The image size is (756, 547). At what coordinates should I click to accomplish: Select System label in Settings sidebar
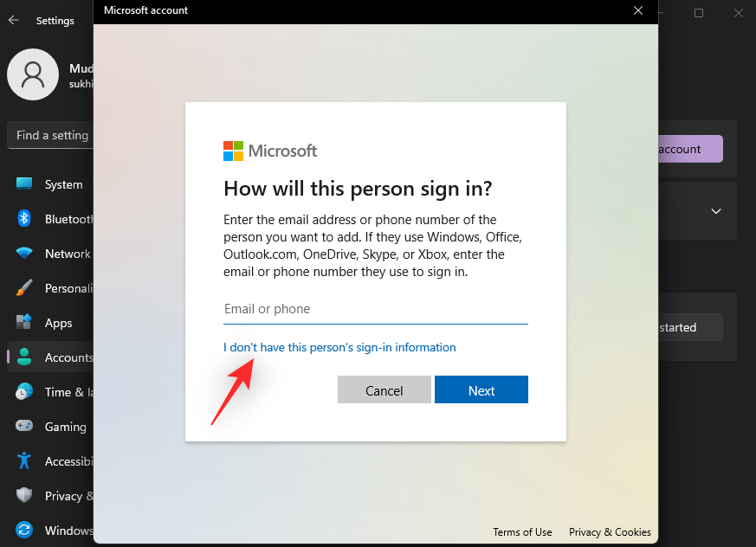click(x=63, y=184)
